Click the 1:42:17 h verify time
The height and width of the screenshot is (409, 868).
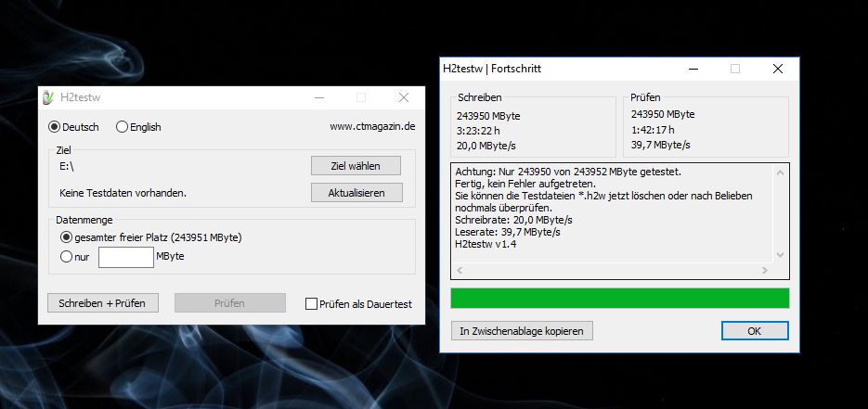[653, 130]
